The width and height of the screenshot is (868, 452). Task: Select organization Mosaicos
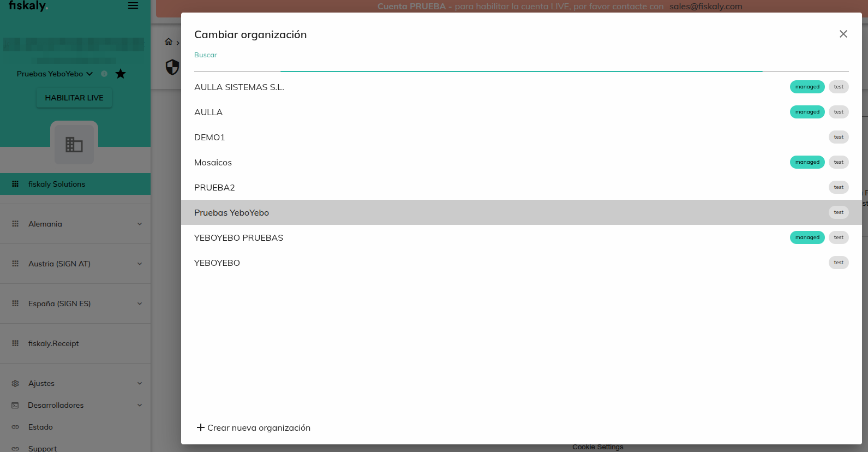tap(522, 162)
